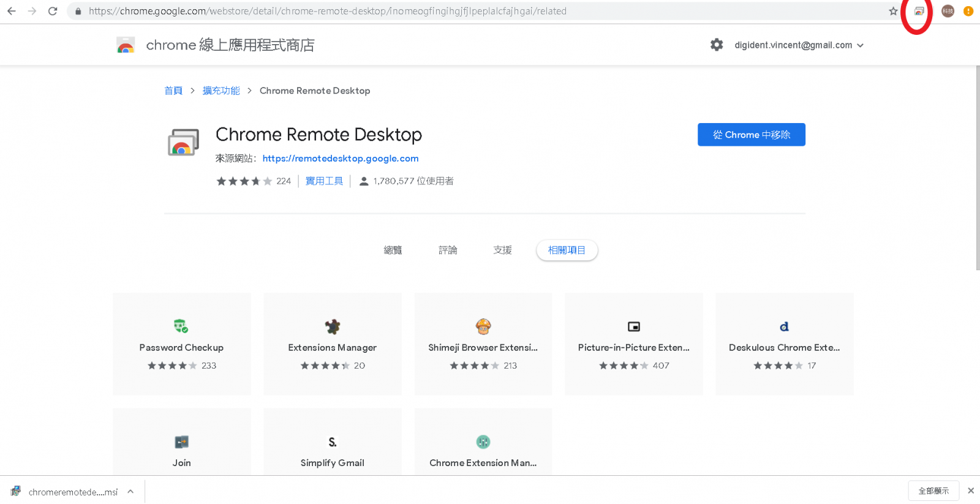Switch to the 評論 tab
980x504 pixels.
[448, 250]
